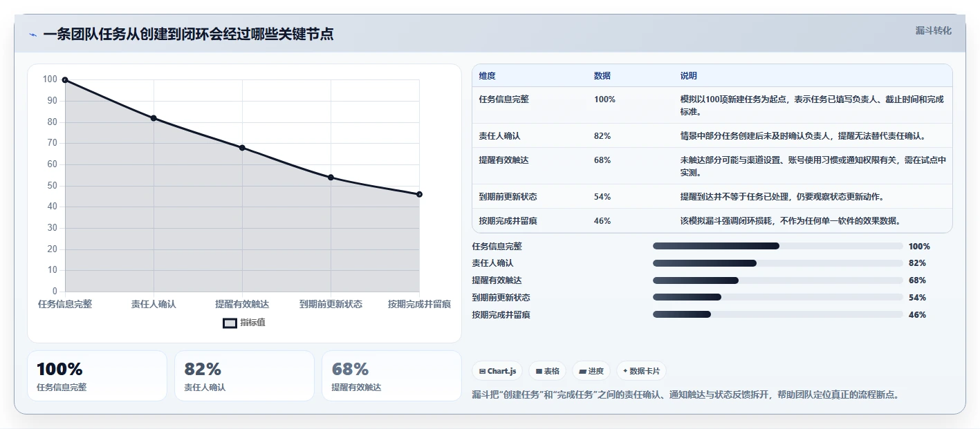The width and height of the screenshot is (980, 429).
Task: Open the 68% 提醒有效触达 data card
Action: 391,376
